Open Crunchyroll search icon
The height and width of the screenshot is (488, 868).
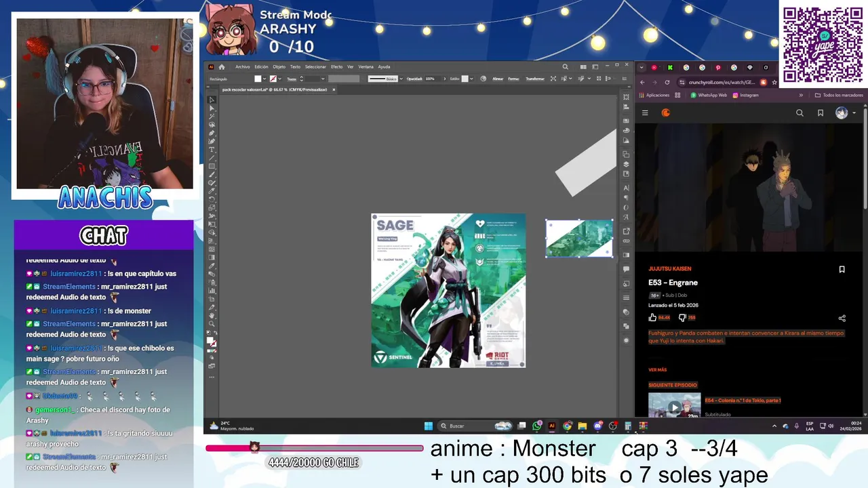click(800, 113)
